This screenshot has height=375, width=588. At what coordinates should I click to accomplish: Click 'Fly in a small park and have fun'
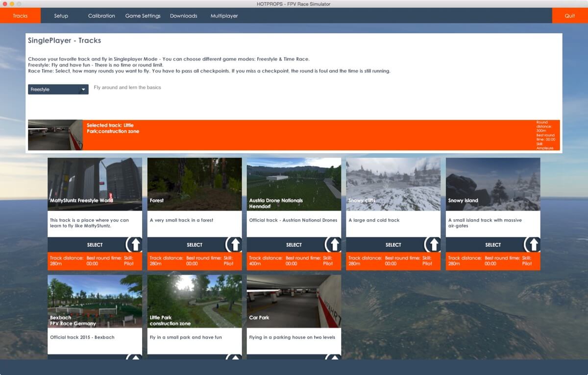click(186, 337)
